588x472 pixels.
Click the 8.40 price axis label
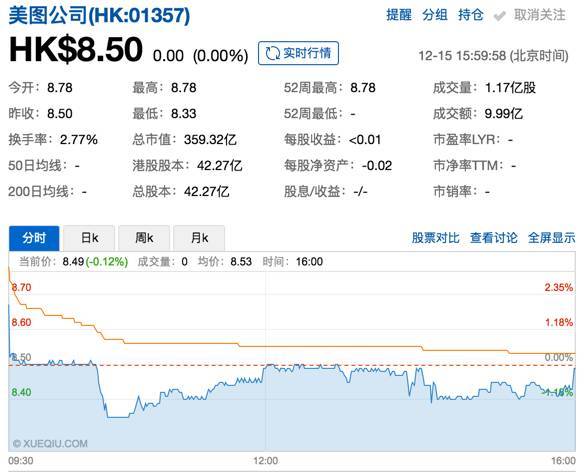click(21, 393)
